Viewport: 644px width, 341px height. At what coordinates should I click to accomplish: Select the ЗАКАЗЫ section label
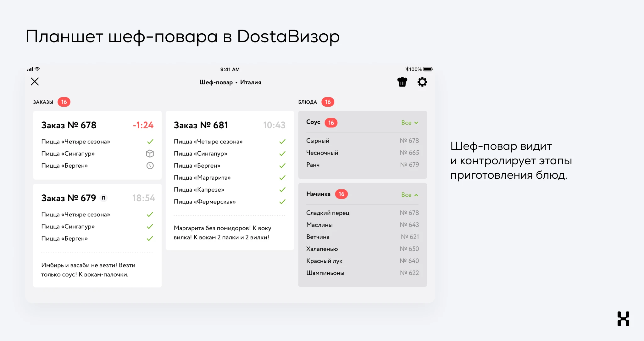[43, 102]
